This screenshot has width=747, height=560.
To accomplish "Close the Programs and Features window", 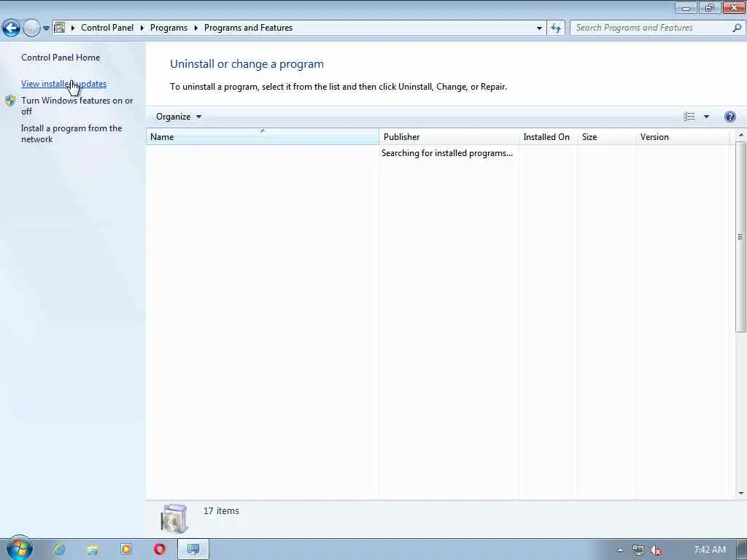I will [x=734, y=7].
